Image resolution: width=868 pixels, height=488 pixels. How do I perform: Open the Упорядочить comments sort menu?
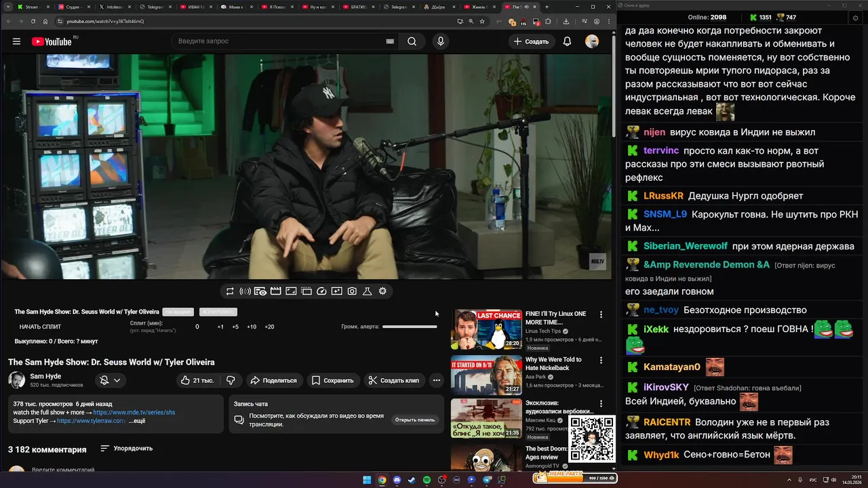[126, 448]
